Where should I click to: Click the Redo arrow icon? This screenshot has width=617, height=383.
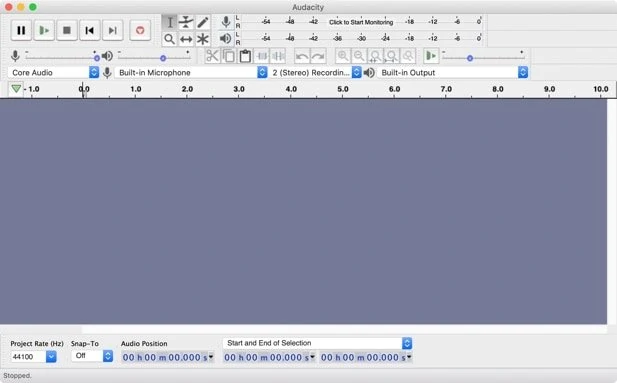(318, 56)
